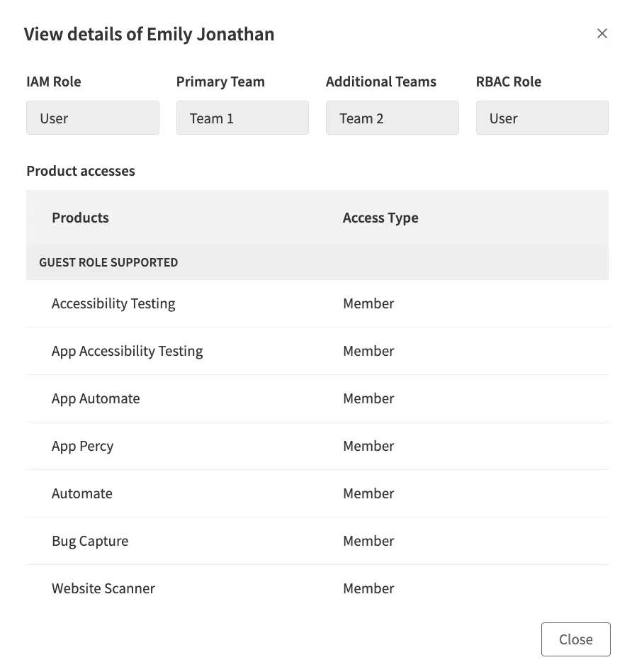Select the Automate product row

point(82,493)
